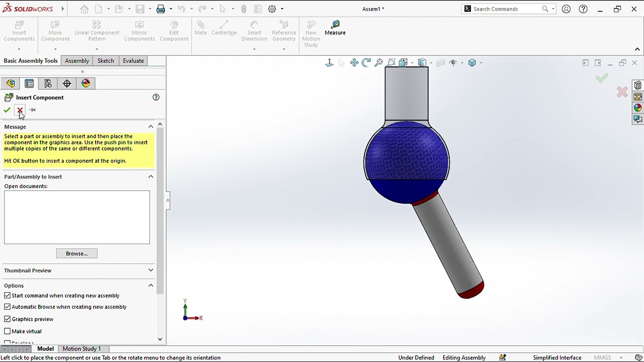Collapse the Part/Assembly to Insert section
Viewport: 644px width, 362px height.
150,176
